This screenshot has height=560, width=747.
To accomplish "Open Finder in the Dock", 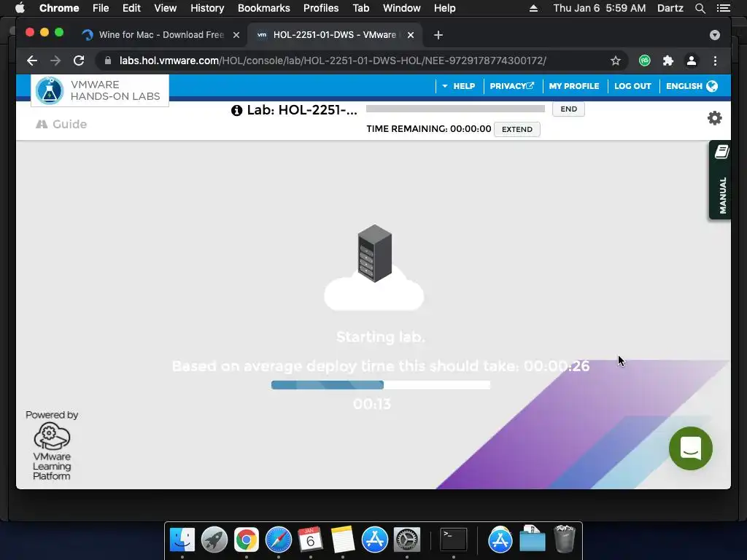I will [x=182, y=540].
